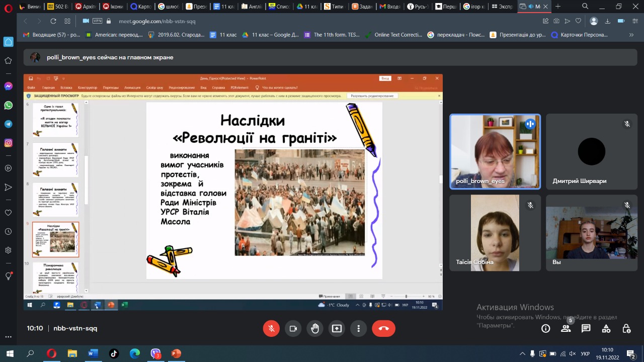Switch to the "шлюб" Google tab
Viewport: 644px width, 362px height.
169,7
